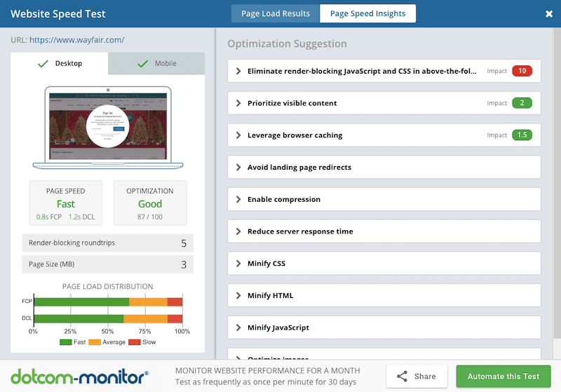
Task: Open the Desktop results tab
Action: point(60,63)
